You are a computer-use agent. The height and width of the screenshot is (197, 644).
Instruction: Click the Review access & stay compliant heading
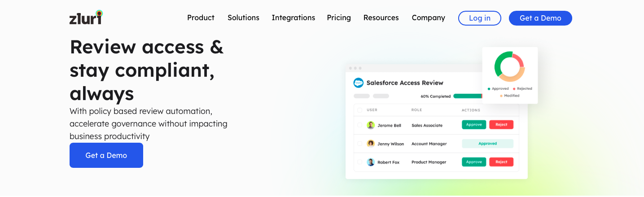tap(147, 70)
